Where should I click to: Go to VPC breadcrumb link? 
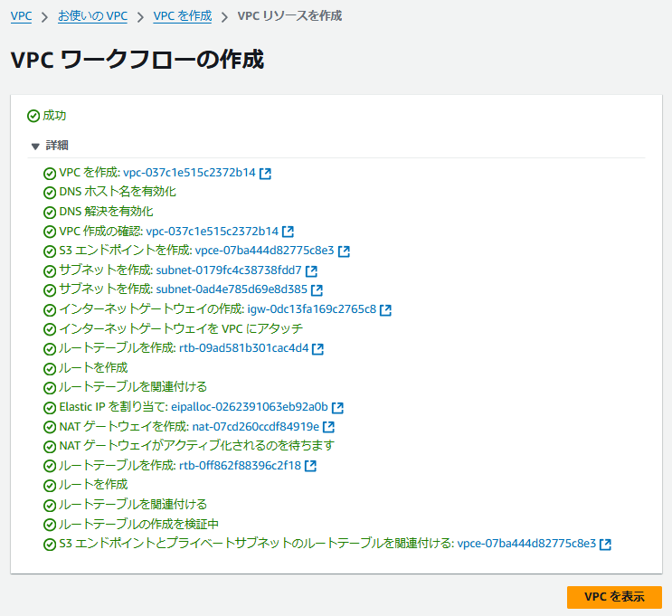coord(21,16)
